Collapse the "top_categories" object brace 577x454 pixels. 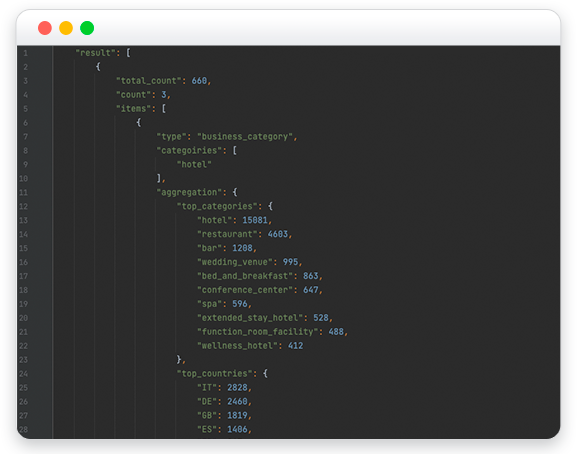pyautogui.click(x=270, y=206)
